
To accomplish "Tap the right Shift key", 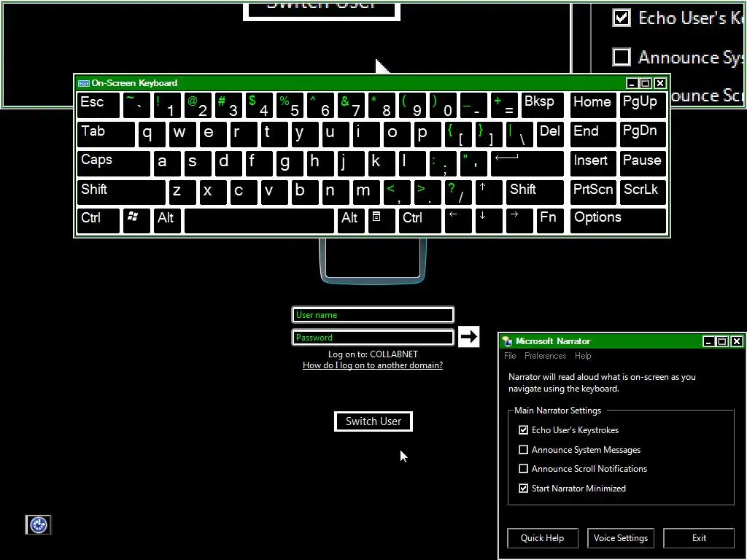I will [x=535, y=192].
